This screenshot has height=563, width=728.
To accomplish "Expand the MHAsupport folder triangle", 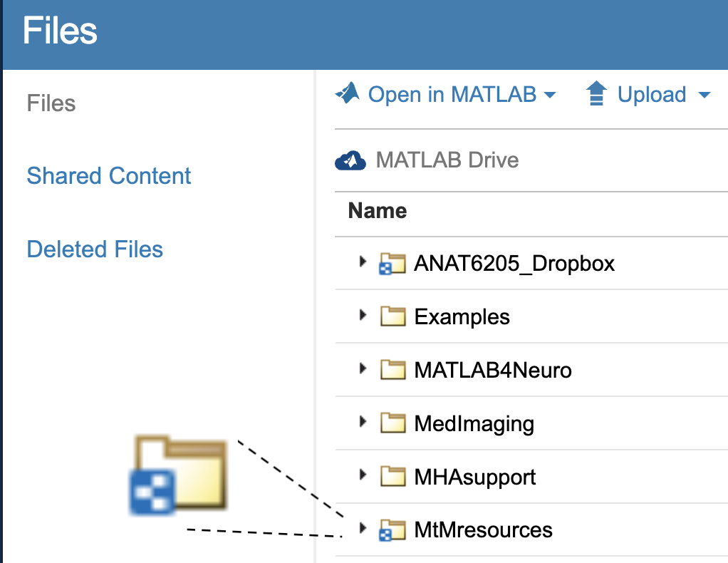I will click(x=363, y=475).
